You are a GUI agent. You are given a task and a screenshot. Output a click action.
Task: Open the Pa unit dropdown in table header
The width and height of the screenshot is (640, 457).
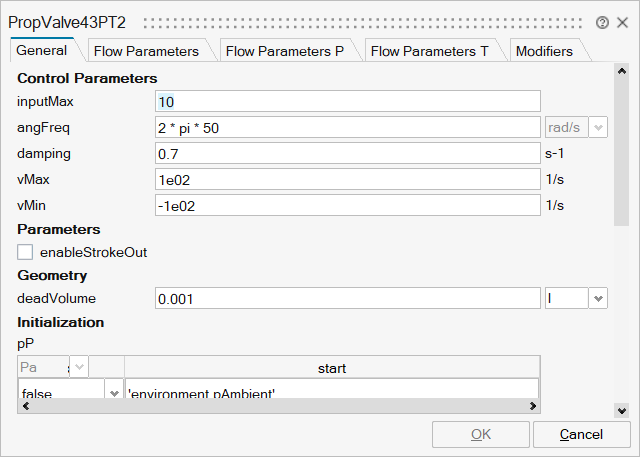point(79,367)
